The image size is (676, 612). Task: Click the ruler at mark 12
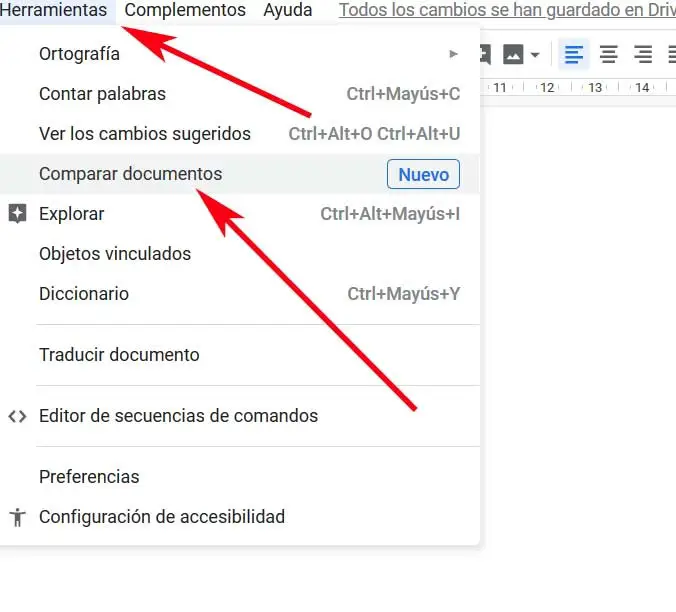pos(547,87)
